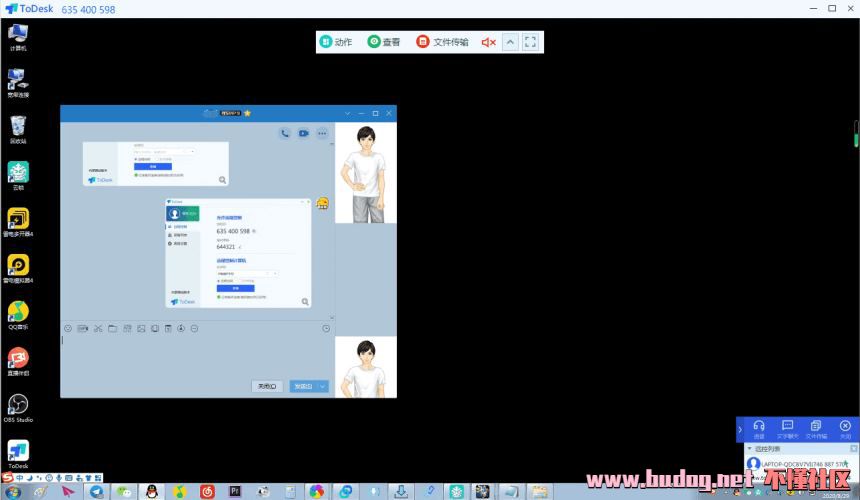Open the 直播伴侣 red camera desktop icon
This screenshot has width=860, height=500.
[18, 362]
